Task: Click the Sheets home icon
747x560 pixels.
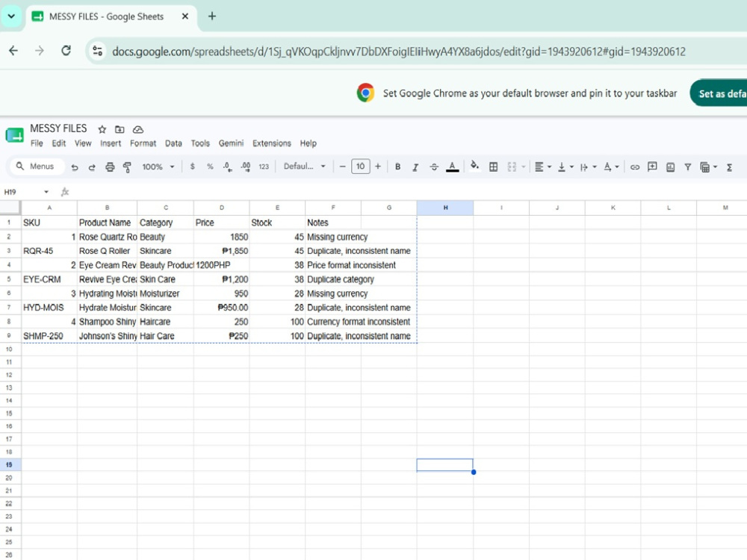Action: click(15, 135)
